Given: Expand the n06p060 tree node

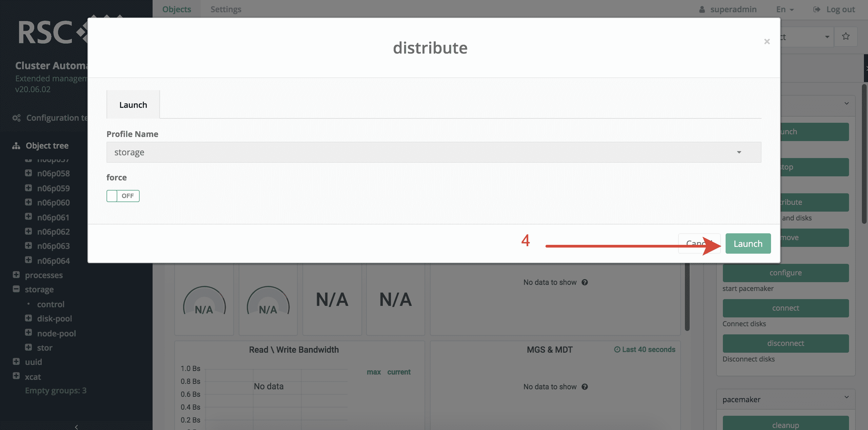Looking at the screenshot, I should pos(28,202).
